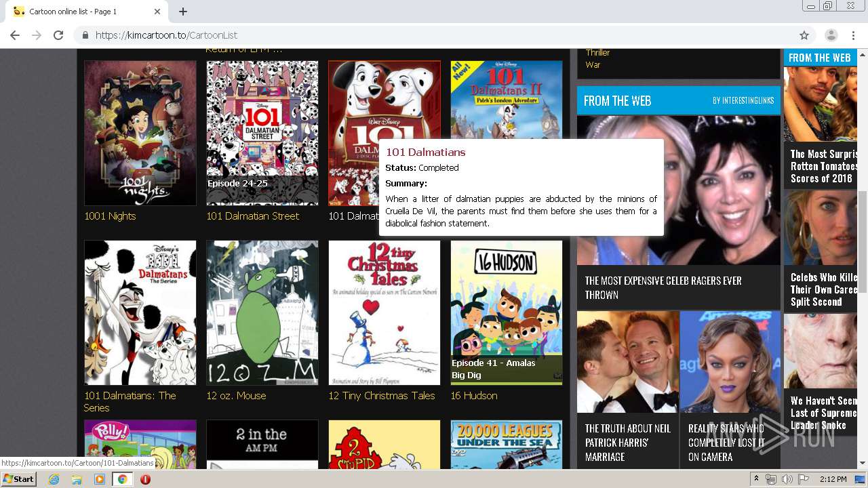Click 101 Dalmatians: The Series title
Viewport: 868px width, 488px height.
tap(130, 402)
